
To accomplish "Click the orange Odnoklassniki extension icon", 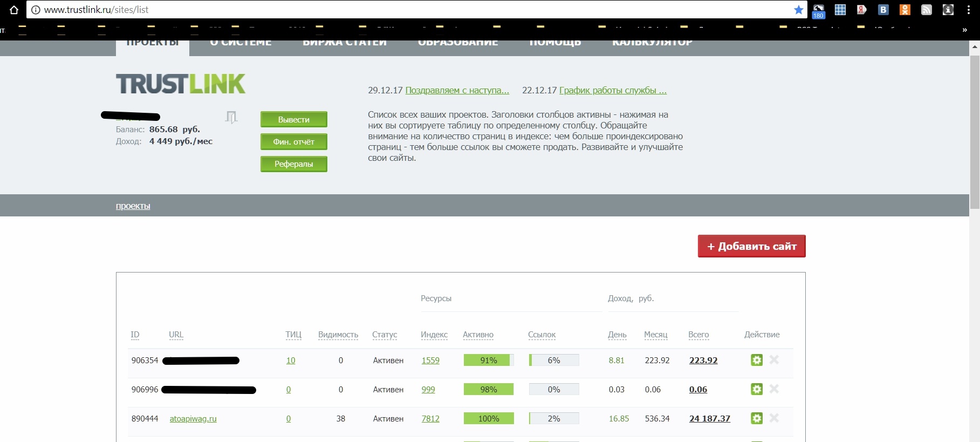I will tap(905, 10).
